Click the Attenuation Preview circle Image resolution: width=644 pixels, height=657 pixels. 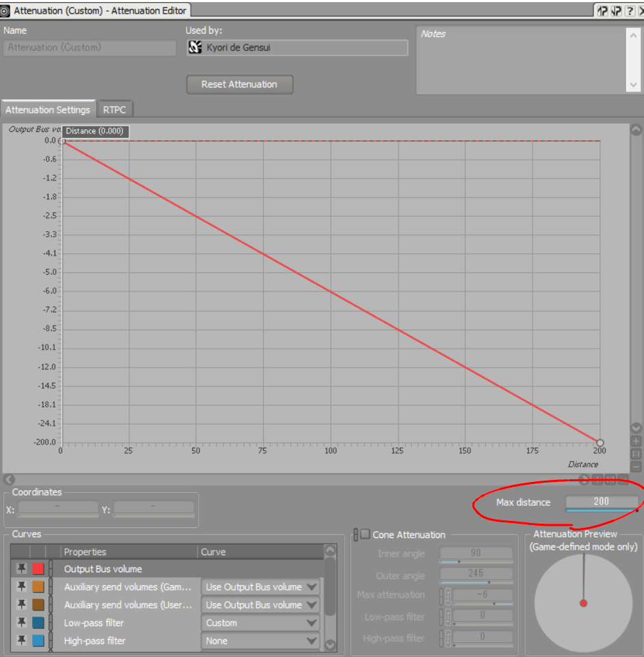pos(583,604)
